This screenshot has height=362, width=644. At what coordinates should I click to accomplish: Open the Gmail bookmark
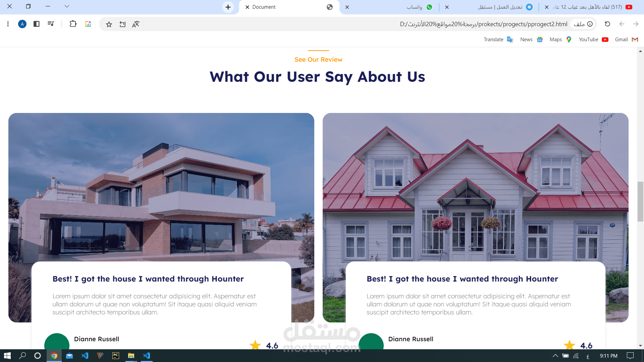click(x=626, y=40)
